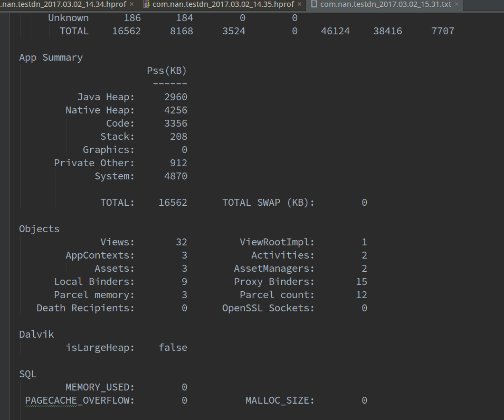This screenshot has height=420, width=504.
Task: Click the 'Objects' heading
Action: (39, 229)
